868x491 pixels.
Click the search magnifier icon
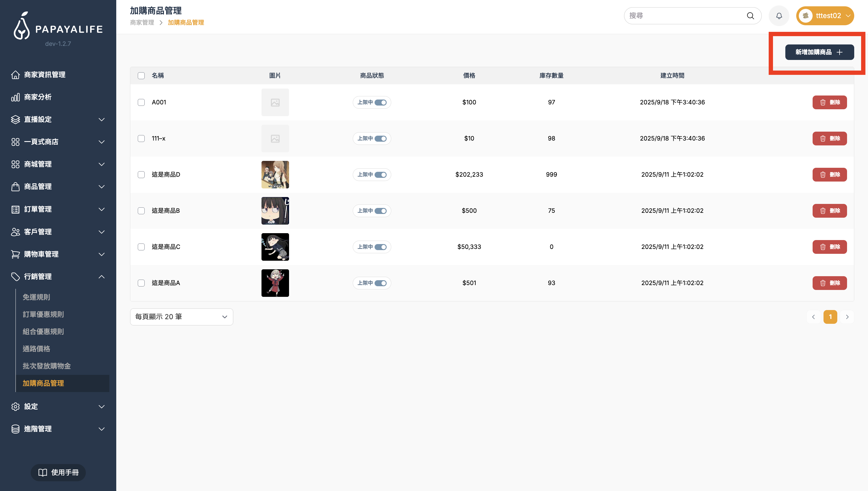point(750,16)
